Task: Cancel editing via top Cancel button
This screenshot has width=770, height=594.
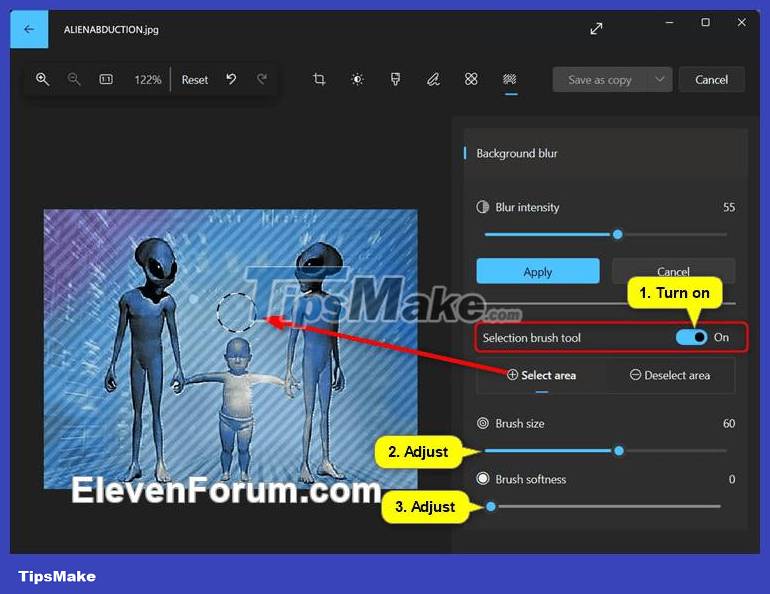Action: 712,80
